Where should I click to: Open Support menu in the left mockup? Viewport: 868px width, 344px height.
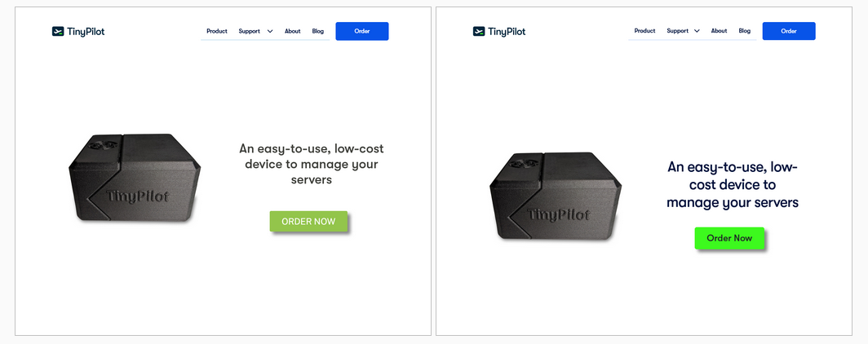(249, 32)
